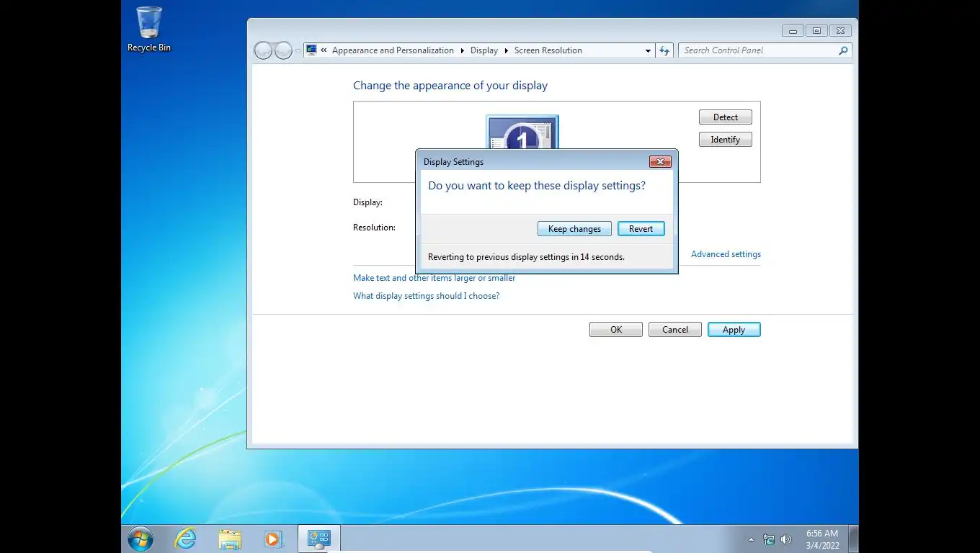The width and height of the screenshot is (980, 553).
Task: Click the address bar Control Panel icon
Action: point(311,50)
